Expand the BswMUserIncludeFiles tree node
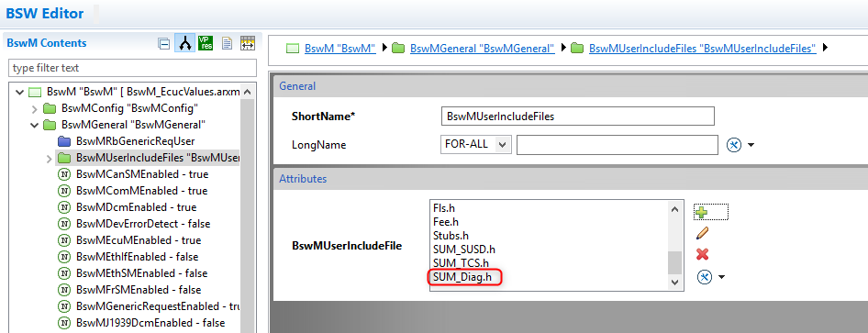Viewport: 868px width, 333px height. pyautogui.click(x=49, y=158)
